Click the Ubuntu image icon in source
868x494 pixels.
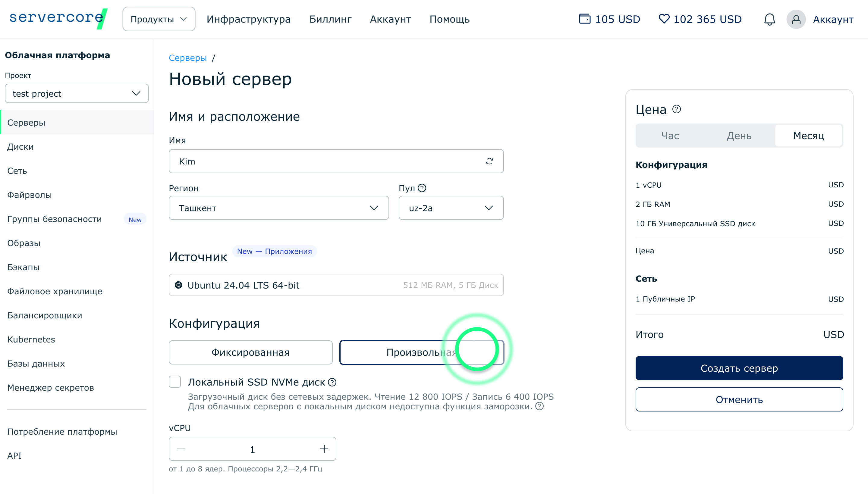click(178, 285)
